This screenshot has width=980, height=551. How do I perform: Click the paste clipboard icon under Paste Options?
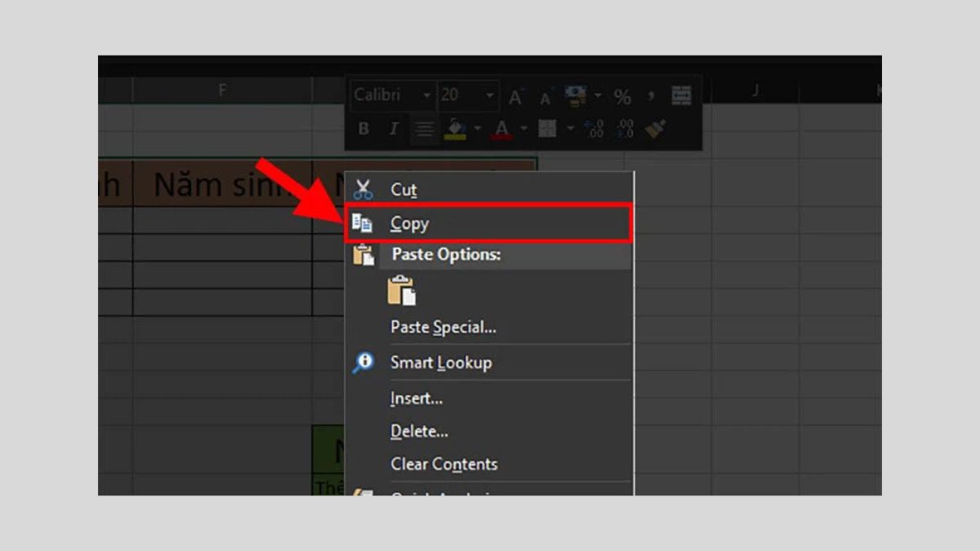tap(401, 291)
